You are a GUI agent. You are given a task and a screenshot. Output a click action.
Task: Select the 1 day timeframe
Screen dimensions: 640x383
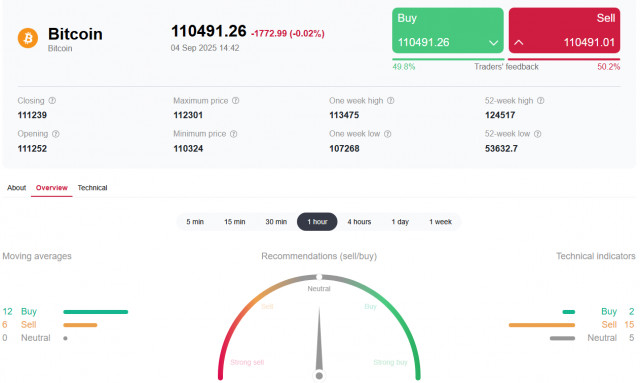[400, 222]
